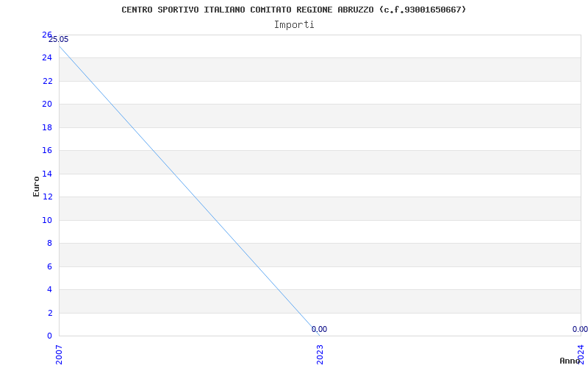The image size is (588, 368).
Task: Click the y-axis tick label 24
Action: point(47,58)
